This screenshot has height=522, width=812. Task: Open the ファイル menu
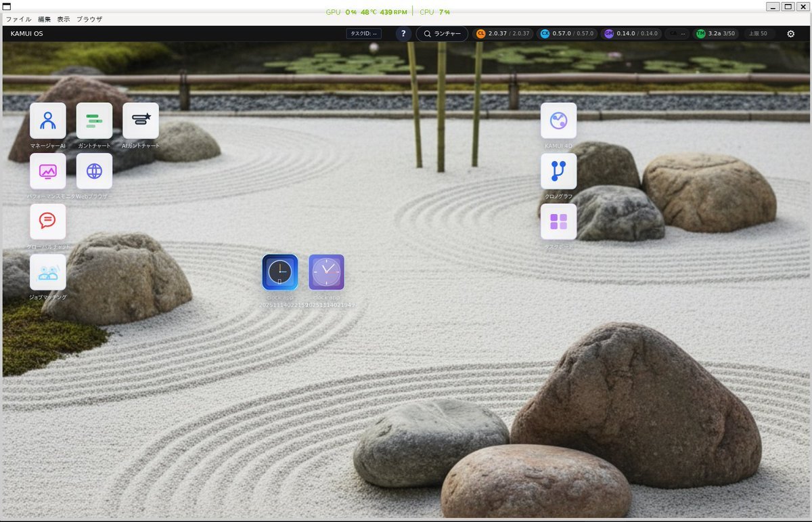click(18, 20)
